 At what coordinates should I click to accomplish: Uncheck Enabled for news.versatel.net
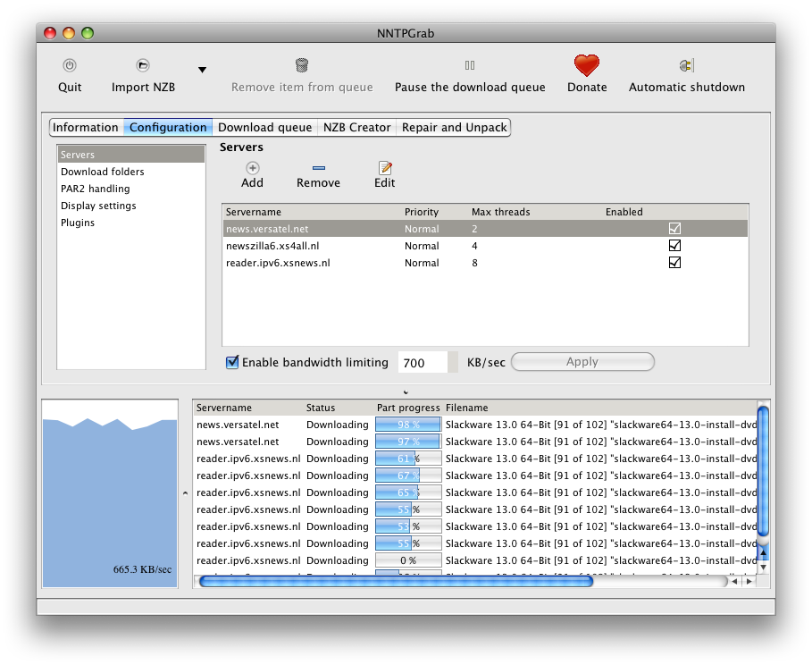pyautogui.click(x=674, y=229)
